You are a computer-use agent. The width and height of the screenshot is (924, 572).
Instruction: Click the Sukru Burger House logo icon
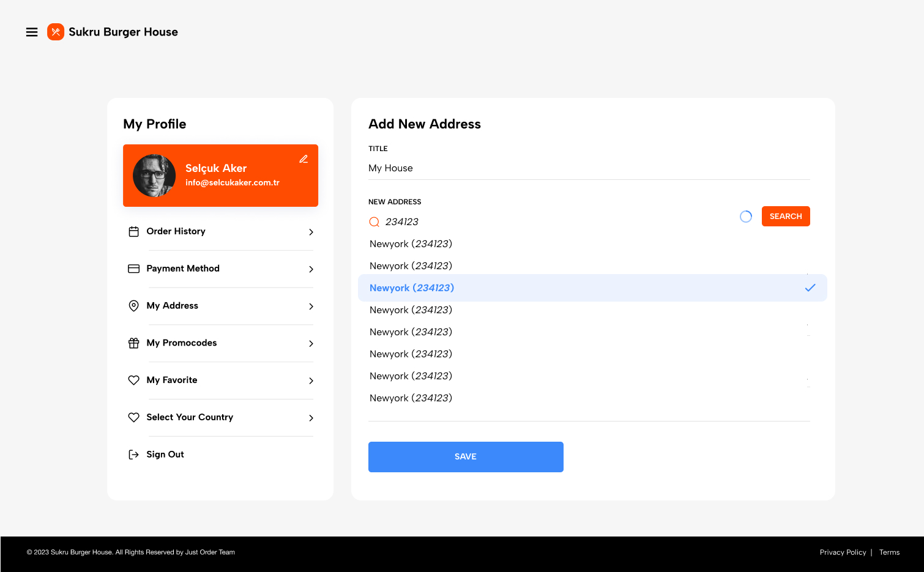click(x=56, y=32)
